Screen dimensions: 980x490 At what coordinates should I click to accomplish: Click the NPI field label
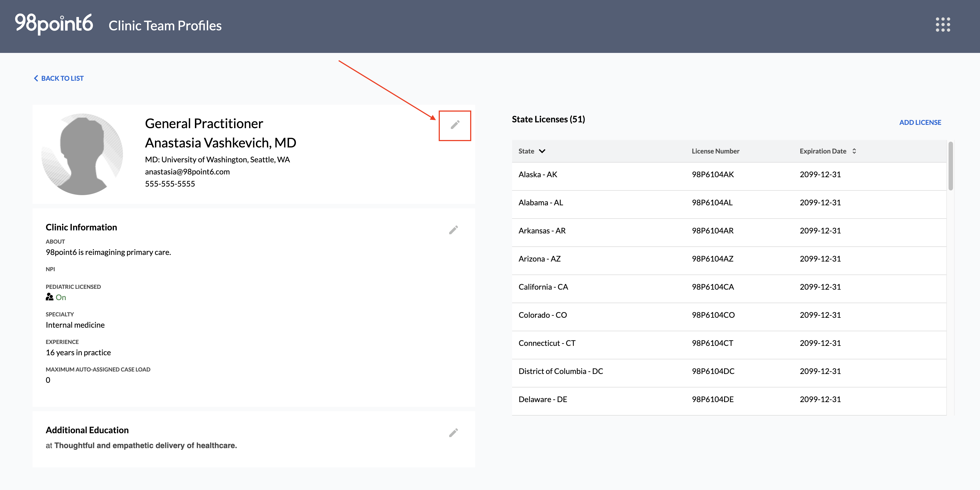50,269
